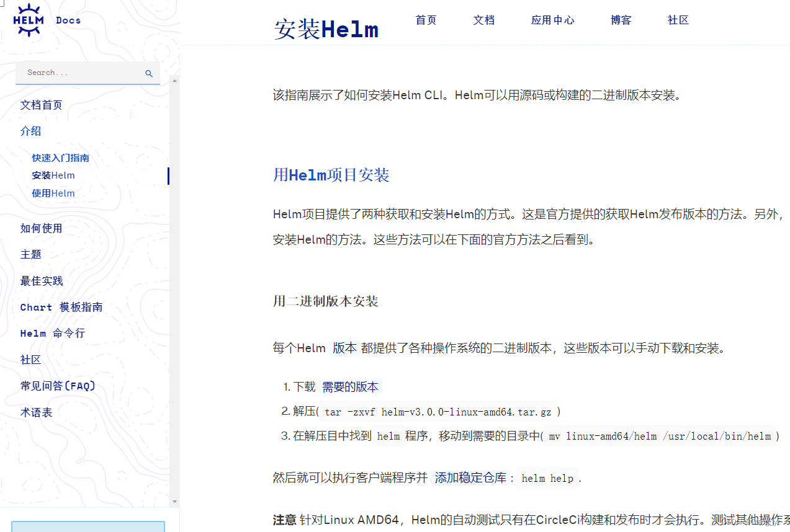Viewport: 790px width, 532px height.
Task: Collapse the 介绍 sidebar section
Action: (x=30, y=131)
